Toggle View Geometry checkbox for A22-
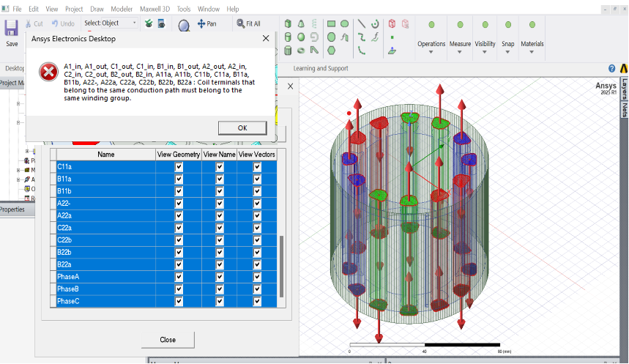The height and width of the screenshot is (364, 629). pyautogui.click(x=179, y=204)
